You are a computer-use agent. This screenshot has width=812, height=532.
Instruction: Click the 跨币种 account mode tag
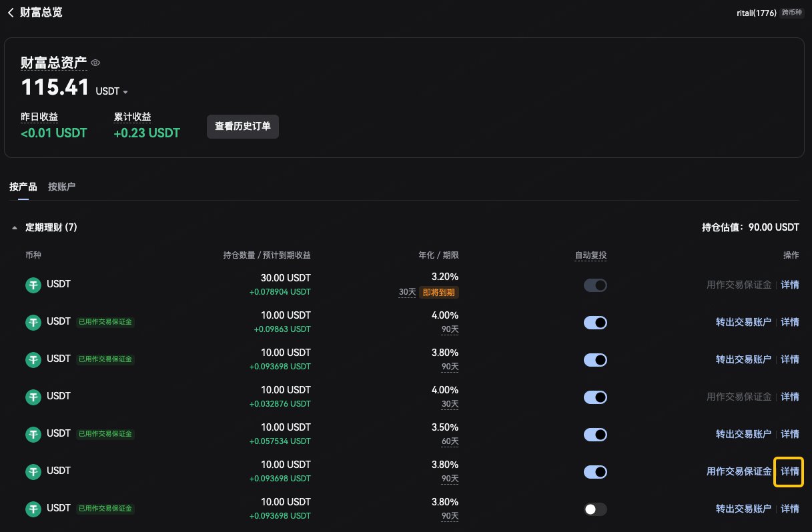pyautogui.click(x=793, y=13)
